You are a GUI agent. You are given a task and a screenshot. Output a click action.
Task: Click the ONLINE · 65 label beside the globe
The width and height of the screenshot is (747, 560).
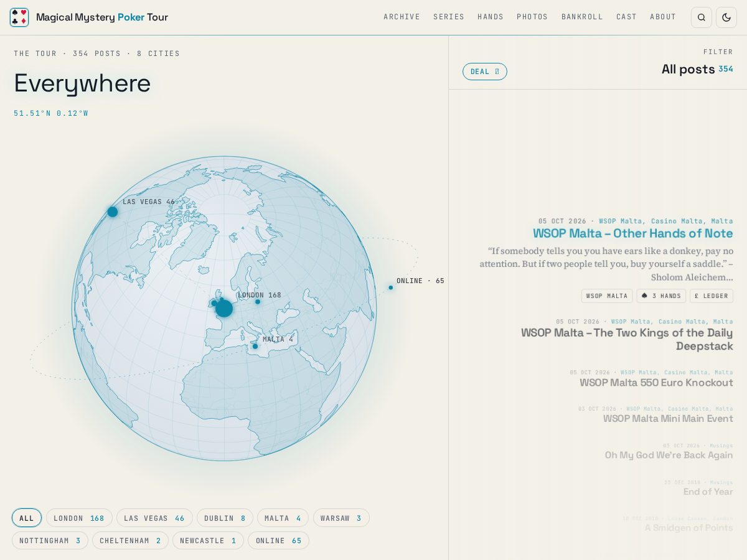coord(420,281)
